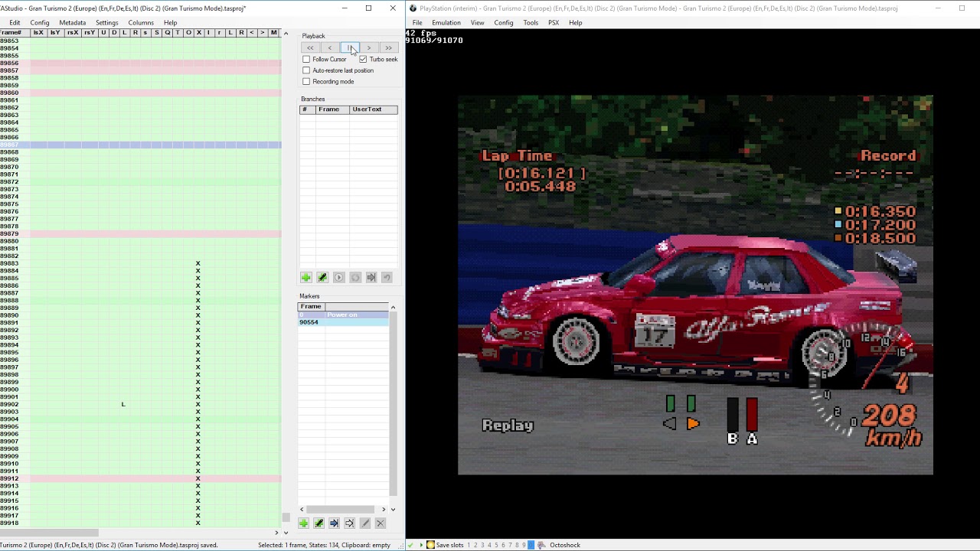The image size is (980, 551).
Task: Open emulator Emulation menu
Action: click(x=446, y=22)
